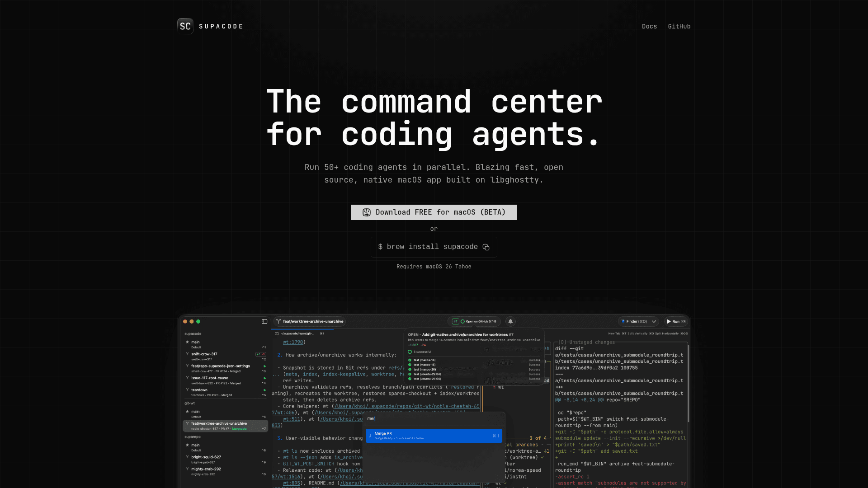Click the feat/worktree-archive-unarchive branch pill
Viewport: 868px width, 488px height.
pos(310,322)
